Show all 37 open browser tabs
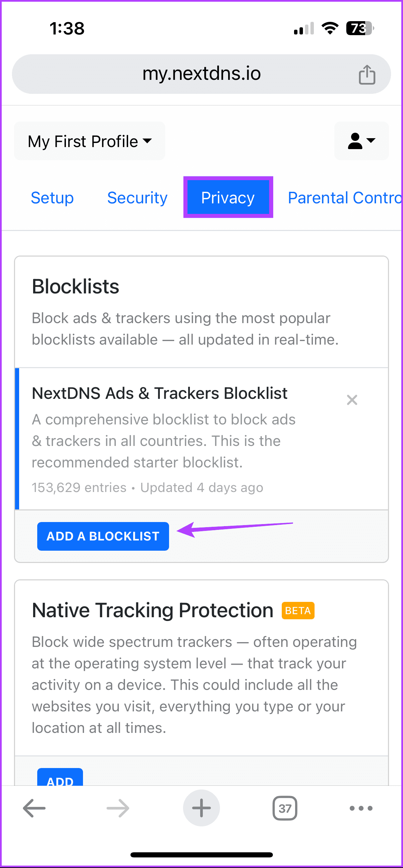403x868 pixels. [284, 808]
